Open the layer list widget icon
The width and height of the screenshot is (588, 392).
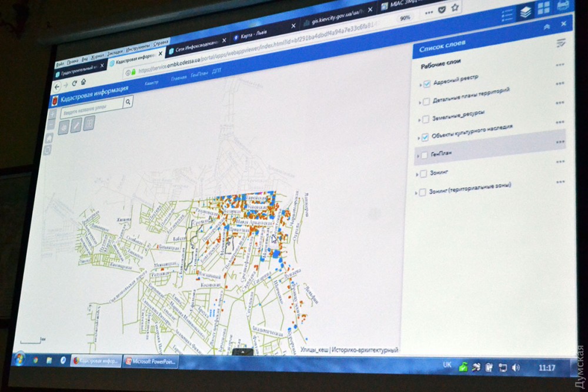pos(525,12)
